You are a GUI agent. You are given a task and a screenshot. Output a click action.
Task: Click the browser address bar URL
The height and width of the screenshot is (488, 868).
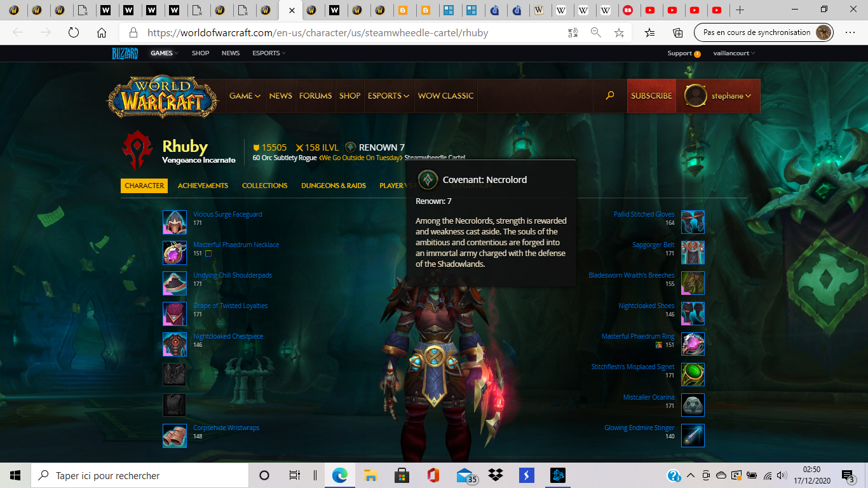tap(318, 33)
